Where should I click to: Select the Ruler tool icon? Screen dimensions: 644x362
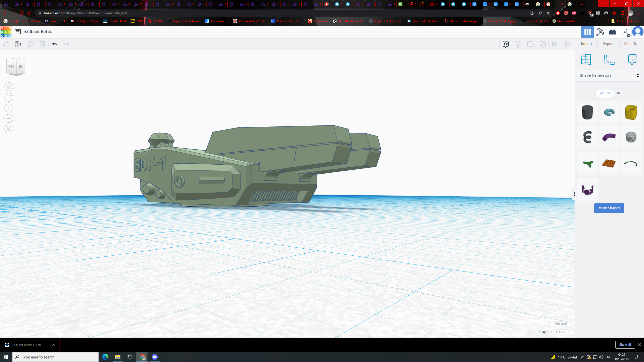pos(609,59)
